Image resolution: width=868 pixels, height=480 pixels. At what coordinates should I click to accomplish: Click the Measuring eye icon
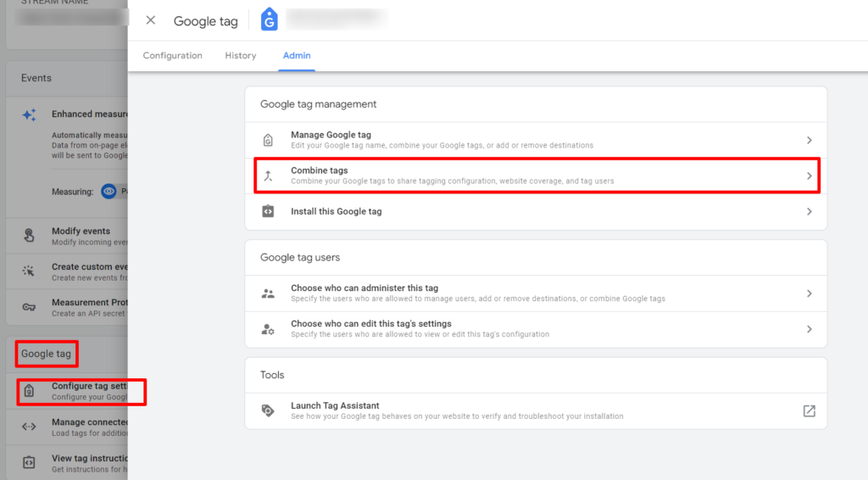click(108, 192)
